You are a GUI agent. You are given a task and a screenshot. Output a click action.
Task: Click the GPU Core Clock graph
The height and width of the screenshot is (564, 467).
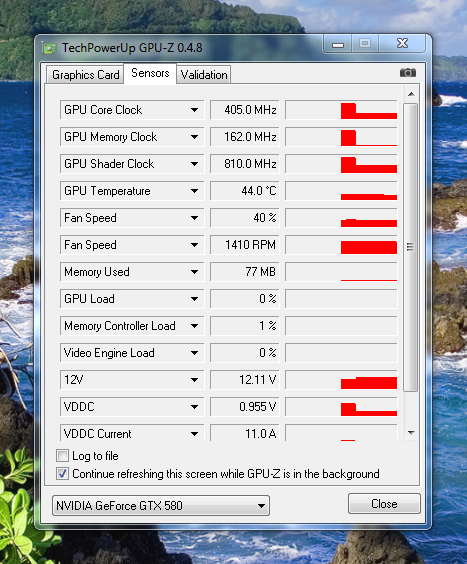coord(341,110)
